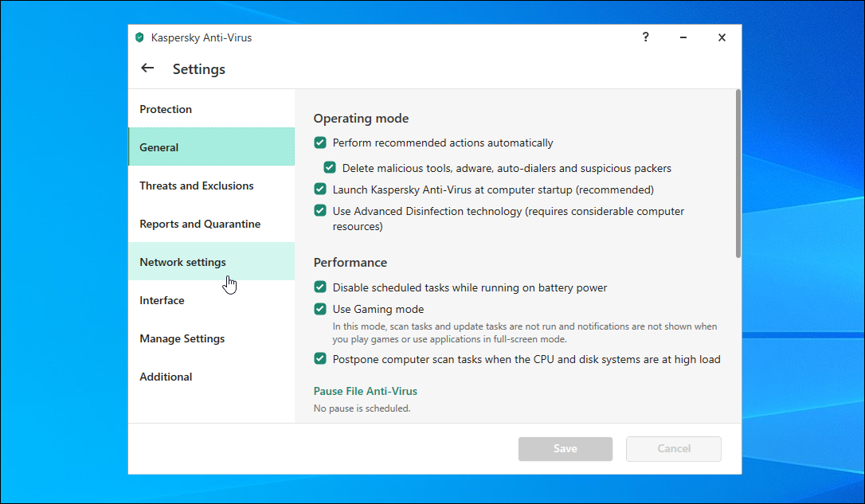Uncheck Perform recommended actions automatically

pyautogui.click(x=320, y=143)
